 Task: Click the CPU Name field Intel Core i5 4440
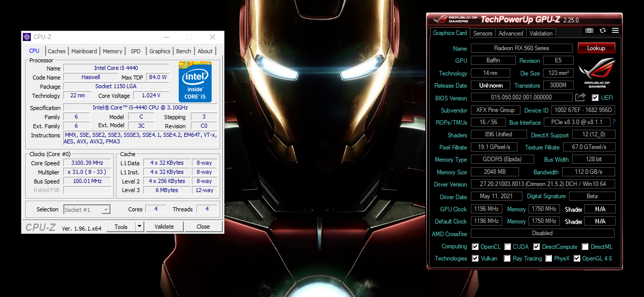click(116, 68)
